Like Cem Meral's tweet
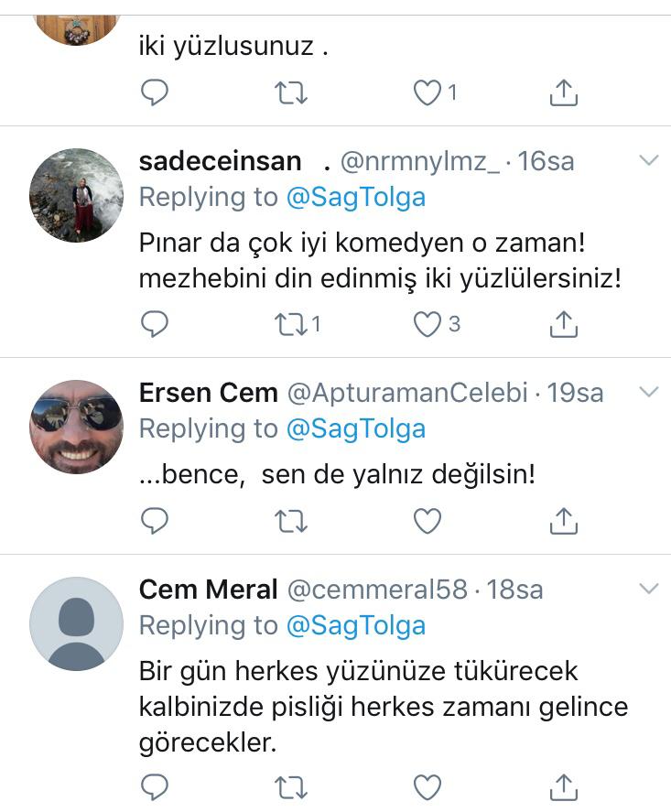 pos(427,786)
